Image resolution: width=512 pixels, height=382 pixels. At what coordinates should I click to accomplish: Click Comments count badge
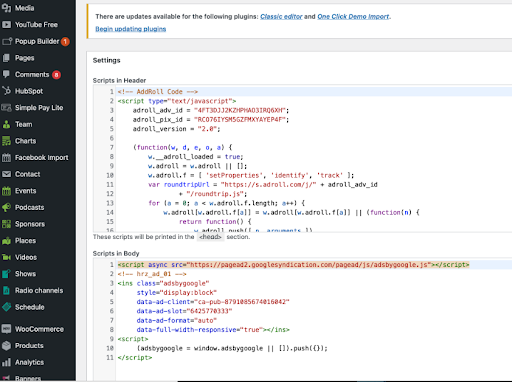[x=56, y=75]
